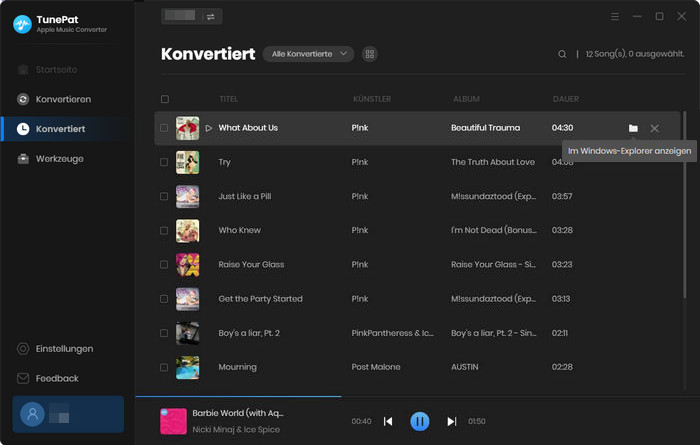Screen dimensions: 700x445
Task: Skip to next track
Action: [x=452, y=421]
